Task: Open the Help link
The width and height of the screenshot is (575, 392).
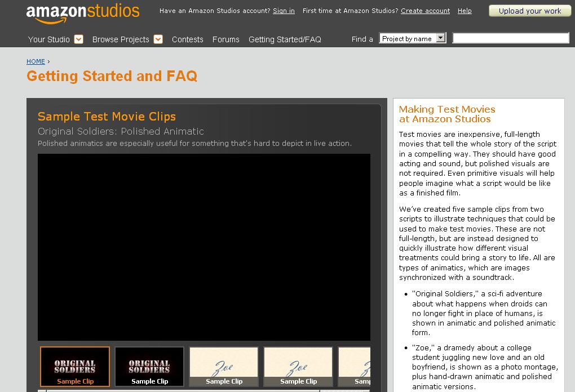Action: coord(465,11)
